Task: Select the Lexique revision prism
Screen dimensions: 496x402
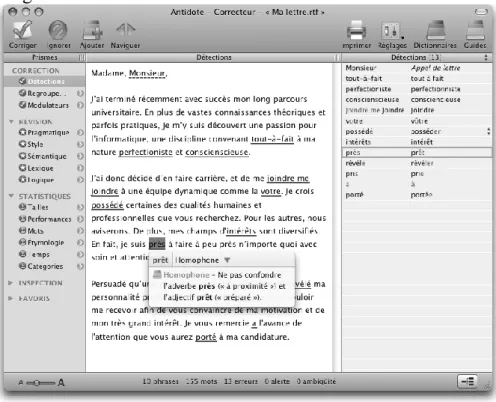Action: pos(36,168)
